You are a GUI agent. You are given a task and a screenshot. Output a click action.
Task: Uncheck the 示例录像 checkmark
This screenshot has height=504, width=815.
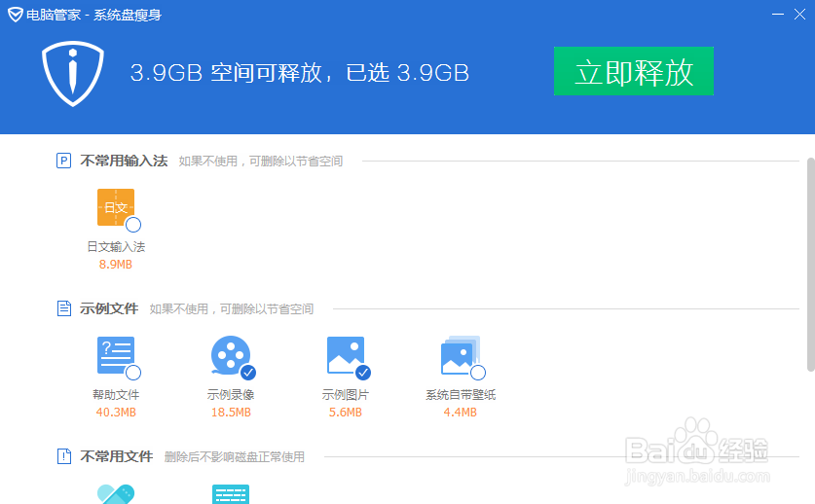248,373
